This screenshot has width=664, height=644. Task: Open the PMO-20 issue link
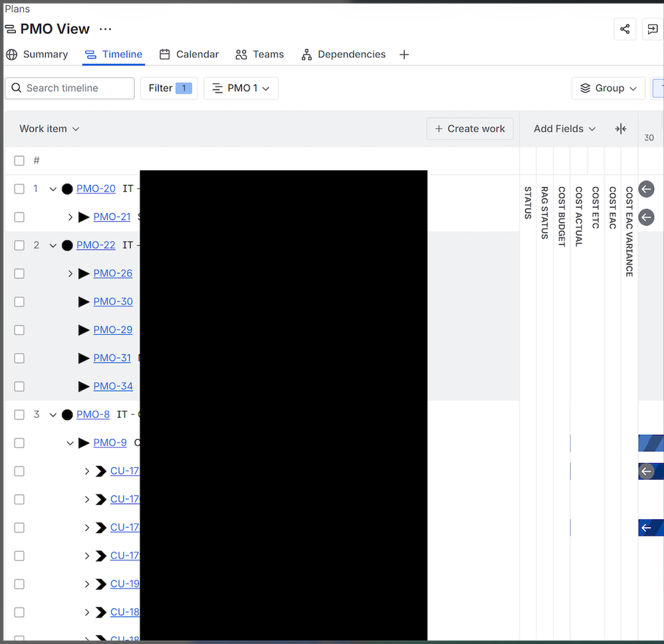(96, 189)
